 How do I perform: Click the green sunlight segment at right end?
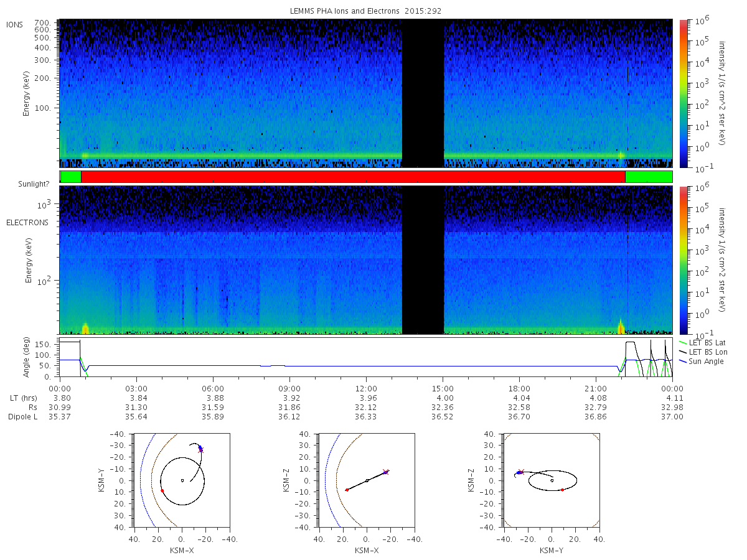[x=649, y=177]
